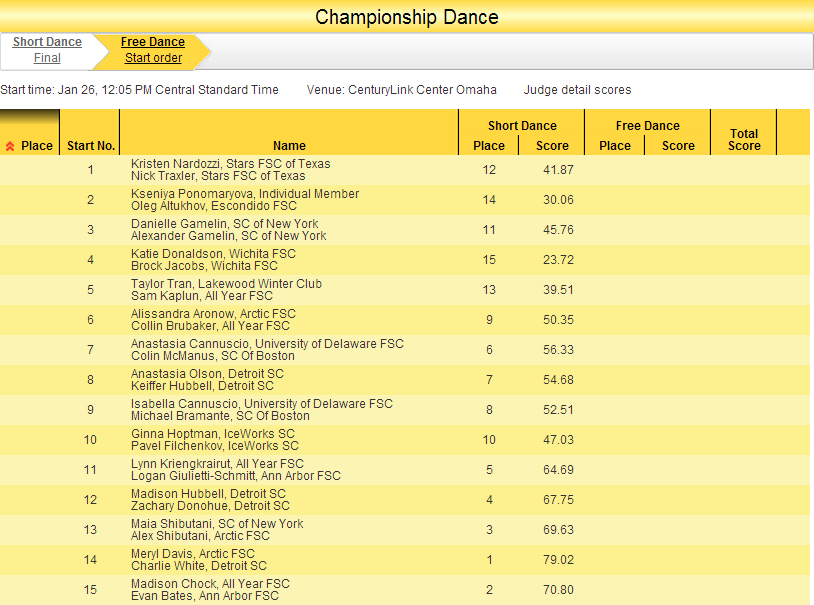The width and height of the screenshot is (814, 605).
Task: Select 'Kseniya Ponomaryova, Individual Member'
Action: tap(245, 194)
